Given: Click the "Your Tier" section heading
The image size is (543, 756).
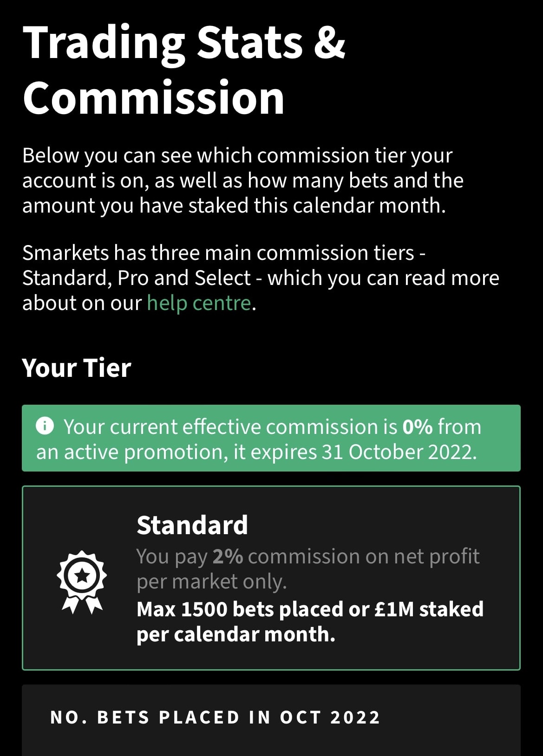Looking at the screenshot, I should pyautogui.click(x=77, y=368).
